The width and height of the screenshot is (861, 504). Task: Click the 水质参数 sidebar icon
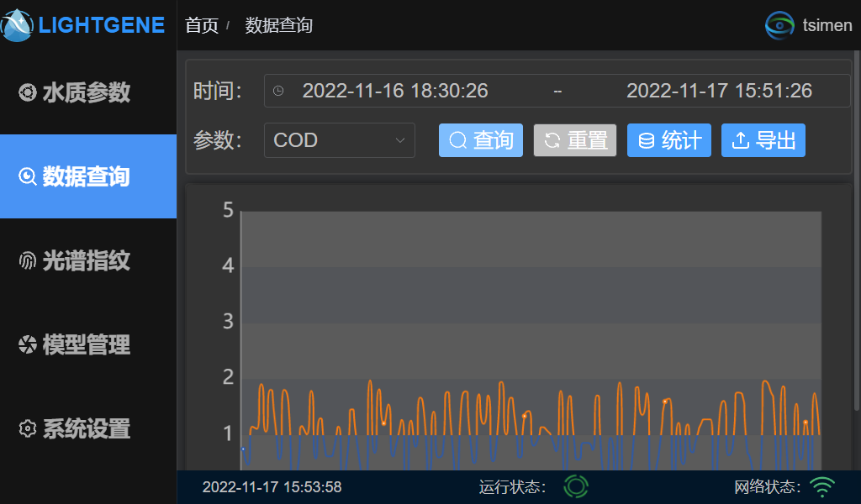[28, 92]
